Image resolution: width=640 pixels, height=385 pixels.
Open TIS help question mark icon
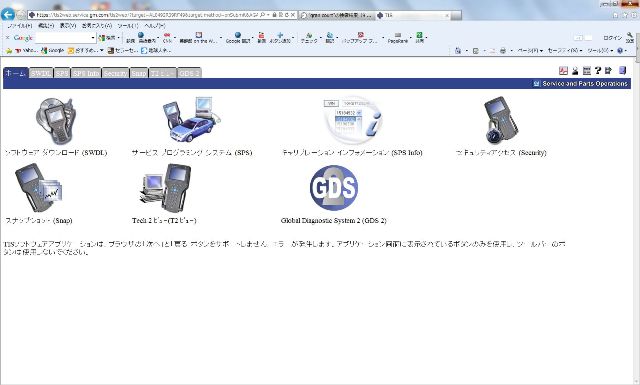coord(598,71)
